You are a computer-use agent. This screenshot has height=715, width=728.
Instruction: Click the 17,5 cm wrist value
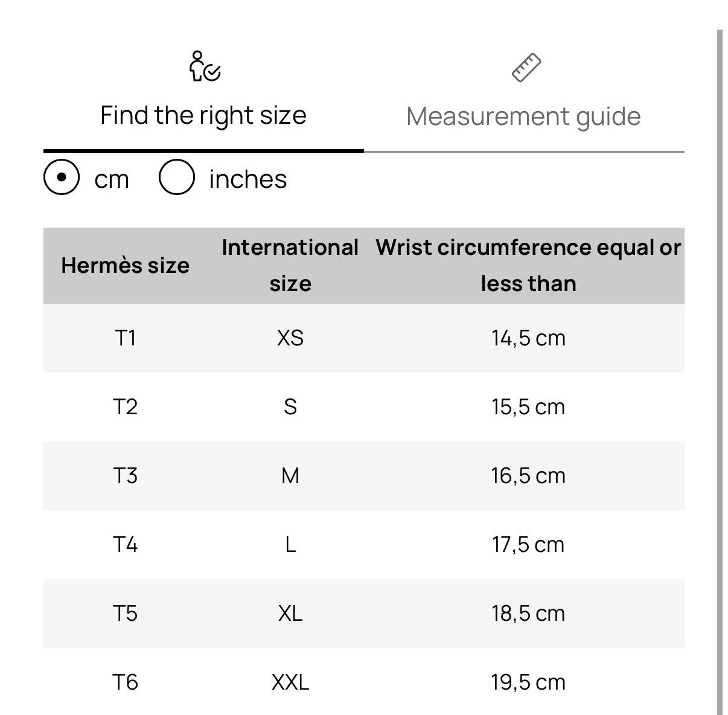coord(528,545)
